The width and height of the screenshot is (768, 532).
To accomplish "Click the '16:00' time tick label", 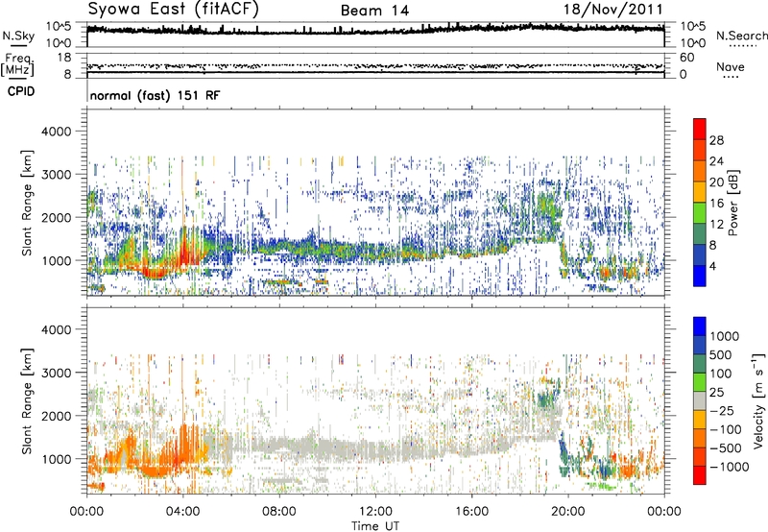I will (x=471, y=512).
